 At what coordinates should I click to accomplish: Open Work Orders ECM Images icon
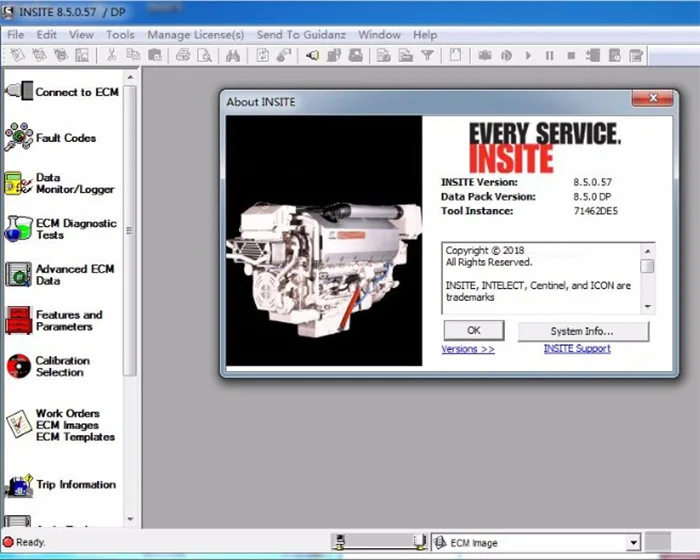point(19,424)
